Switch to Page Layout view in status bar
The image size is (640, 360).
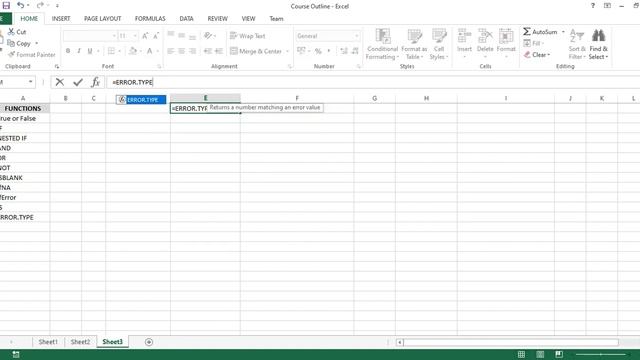tap(540, 354)
